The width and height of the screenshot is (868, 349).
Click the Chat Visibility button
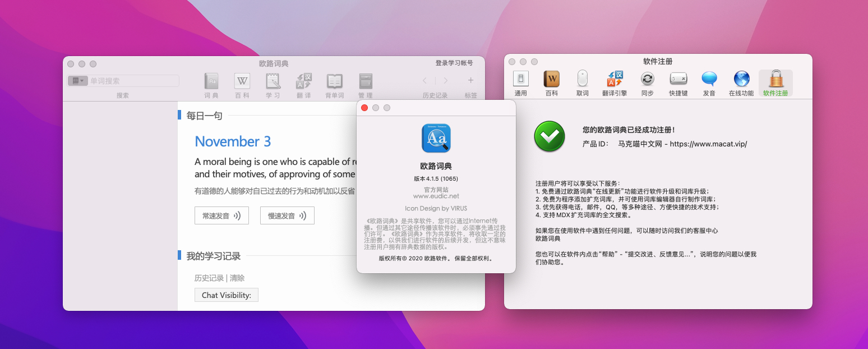click(x=227, y=295)
